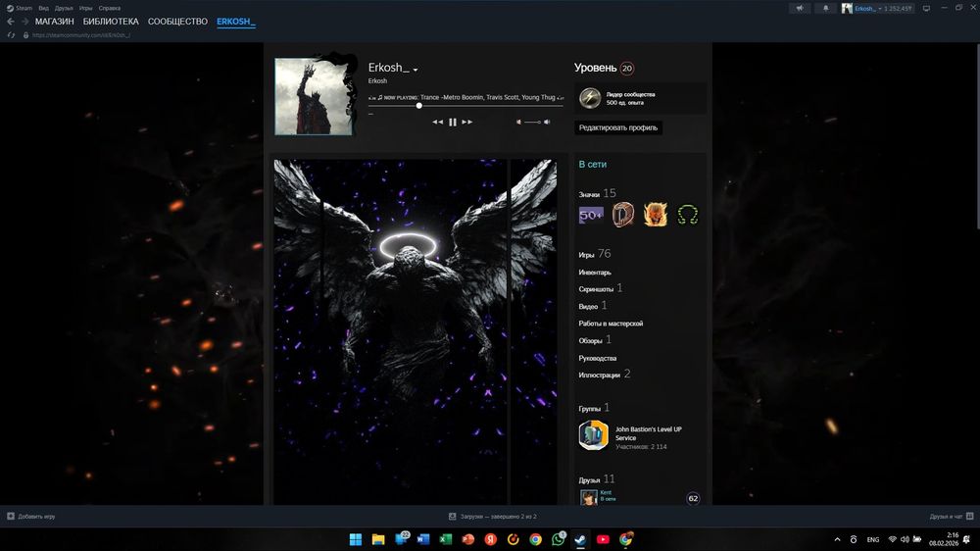Rewind to the previous track

438,123
